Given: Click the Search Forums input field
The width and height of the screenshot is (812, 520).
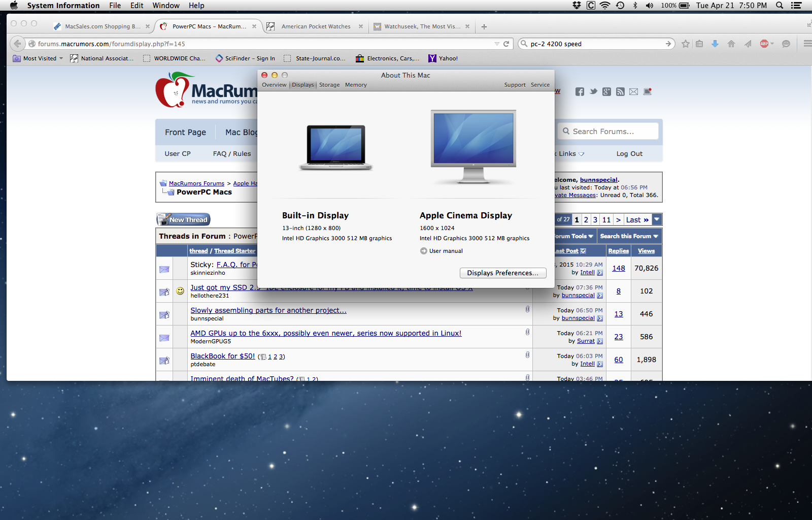Looking at the screenshot, I should click(x=608, y=132).
